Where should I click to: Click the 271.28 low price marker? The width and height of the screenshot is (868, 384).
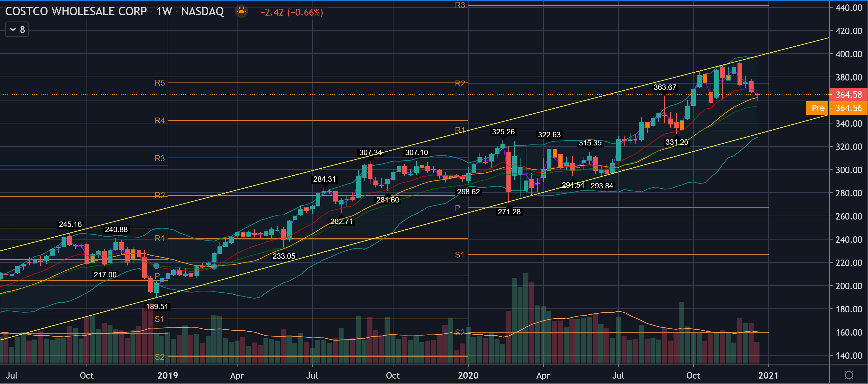509,212
